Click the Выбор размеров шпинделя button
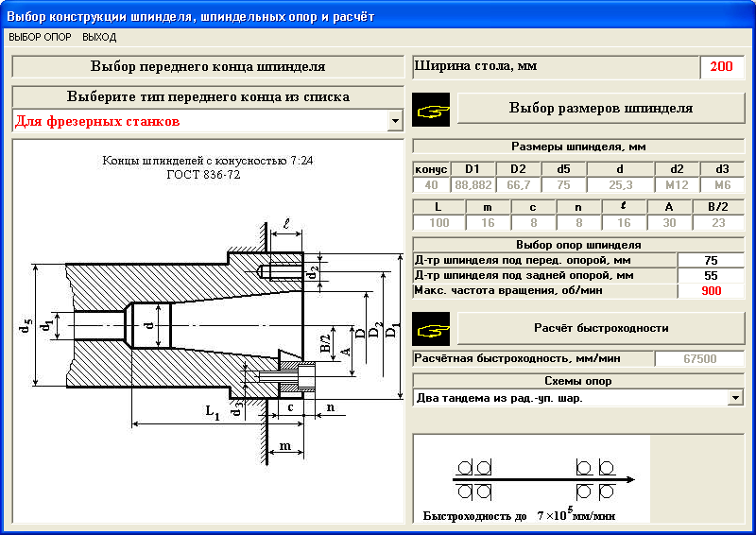The width and height of the screenshot is (756, 535). tap(601, 108)
